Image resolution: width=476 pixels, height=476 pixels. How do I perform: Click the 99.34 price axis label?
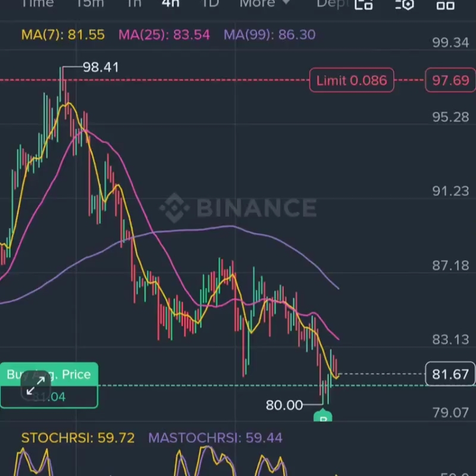click(450, 42)
